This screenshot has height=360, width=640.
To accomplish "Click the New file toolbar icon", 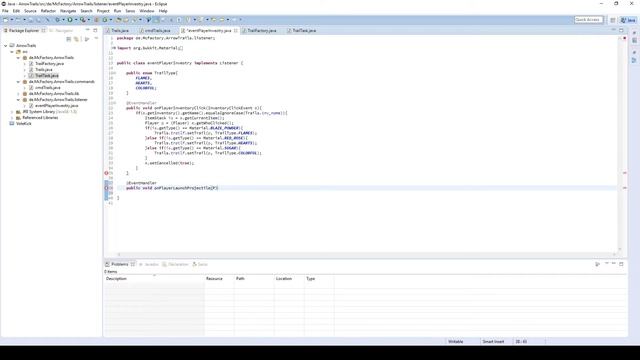I will coord(6,20).
